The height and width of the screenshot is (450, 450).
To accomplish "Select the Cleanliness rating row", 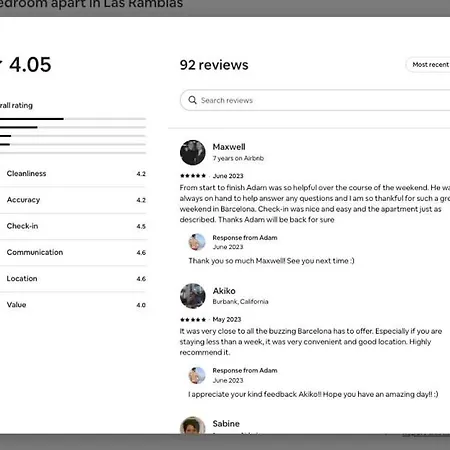I will click(73, 174).
